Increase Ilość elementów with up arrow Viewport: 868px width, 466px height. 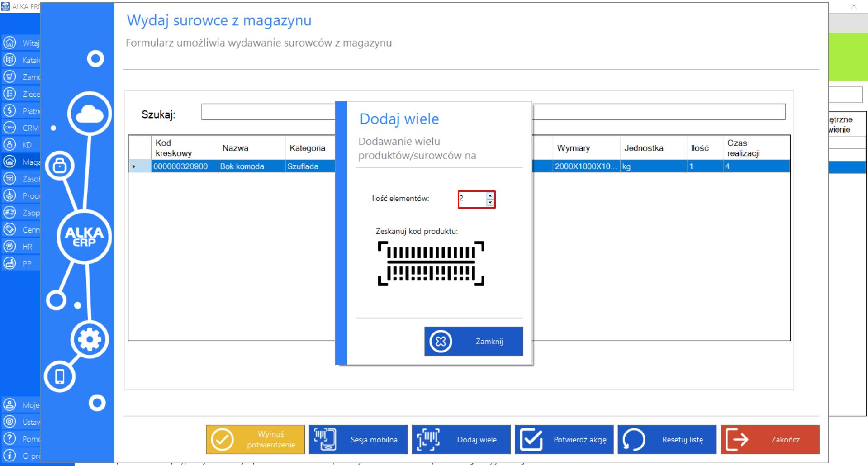pos(490,195)
